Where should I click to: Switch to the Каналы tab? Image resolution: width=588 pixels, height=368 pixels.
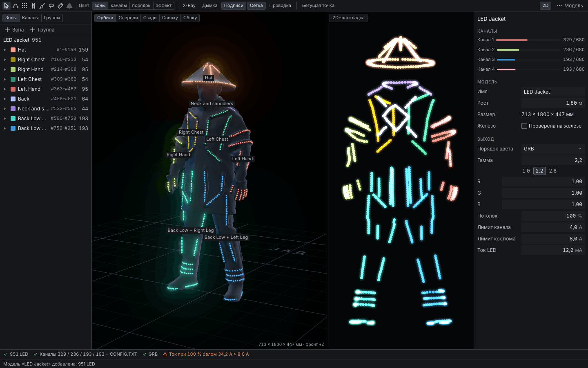(30, 18)
